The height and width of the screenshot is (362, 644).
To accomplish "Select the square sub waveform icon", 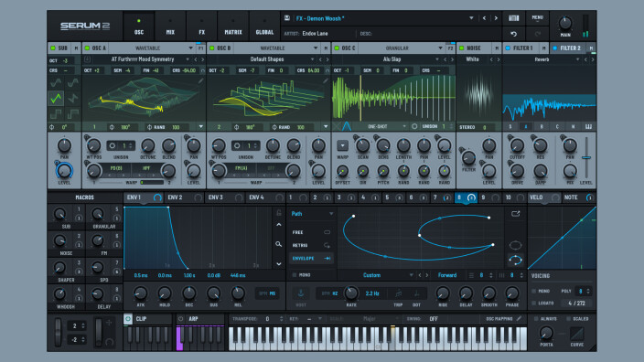I will 56,113.
